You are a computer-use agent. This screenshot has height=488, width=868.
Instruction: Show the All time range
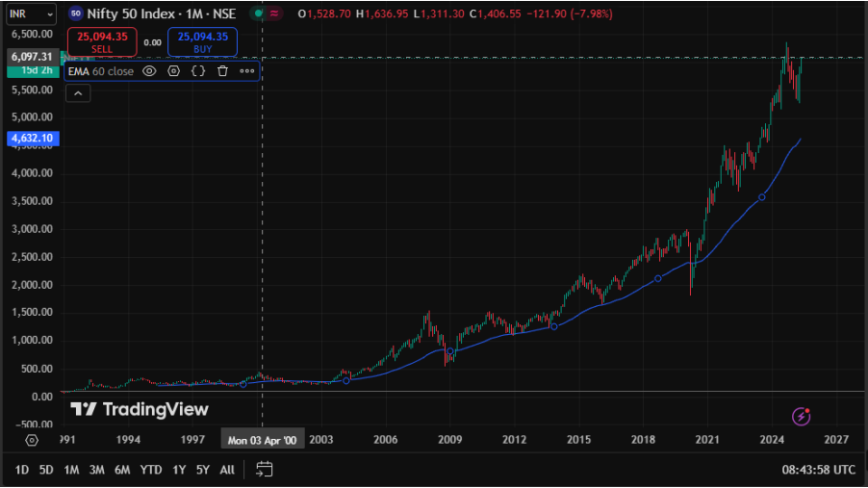227,470
